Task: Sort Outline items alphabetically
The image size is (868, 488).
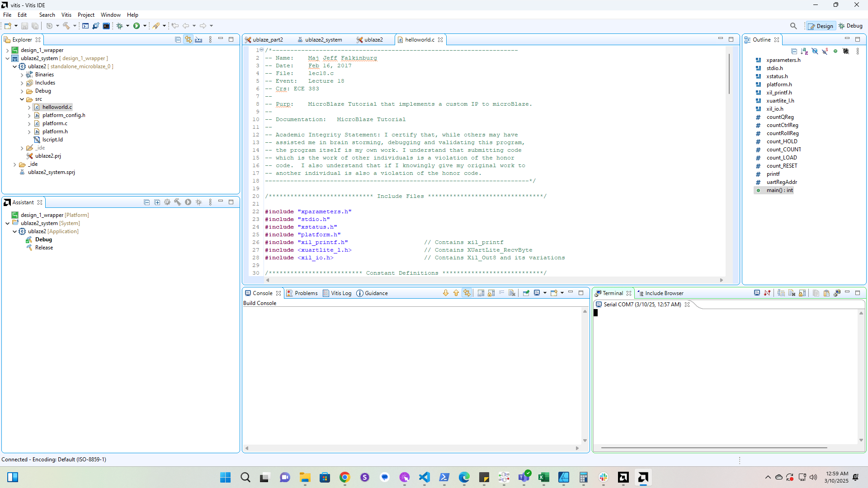Action: 804,51
